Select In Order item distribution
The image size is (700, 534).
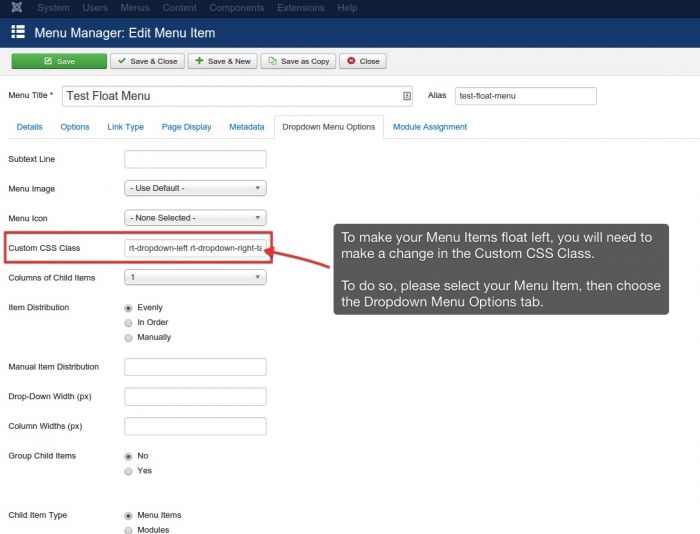point(128,322)
